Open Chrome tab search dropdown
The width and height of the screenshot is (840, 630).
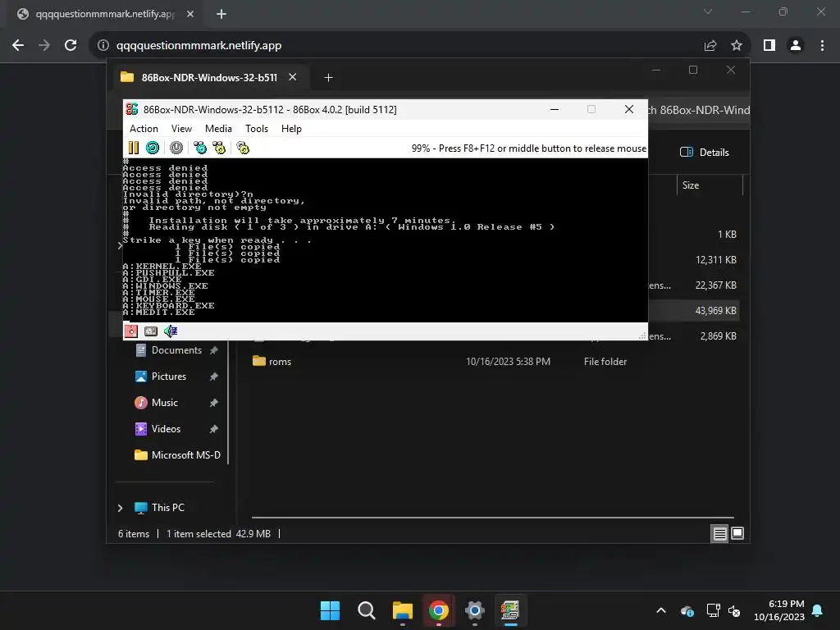(x=708, y=11)
